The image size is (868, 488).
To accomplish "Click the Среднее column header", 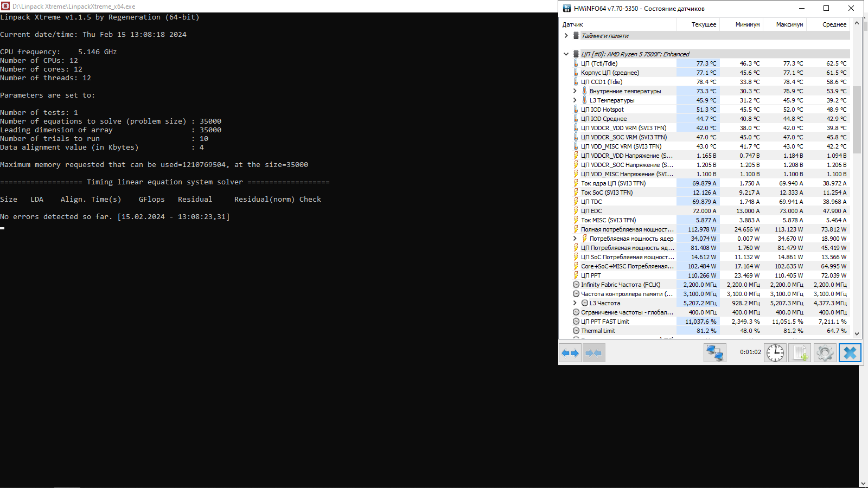I will [828, 24].
